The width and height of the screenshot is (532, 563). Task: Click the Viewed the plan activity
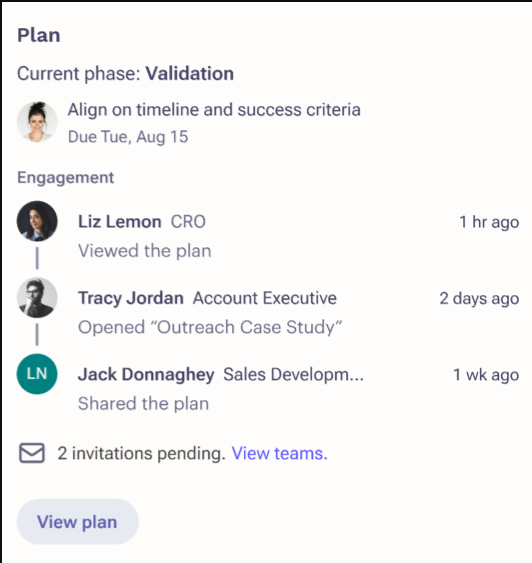tap(145, 251)
